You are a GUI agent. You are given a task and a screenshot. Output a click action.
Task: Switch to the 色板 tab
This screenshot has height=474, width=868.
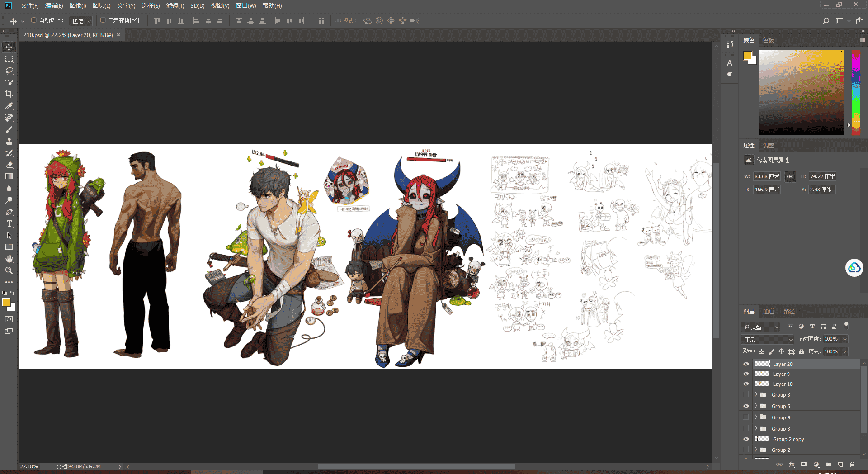click(768, 40)
